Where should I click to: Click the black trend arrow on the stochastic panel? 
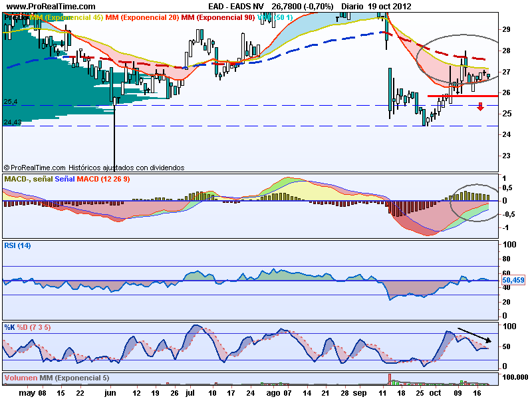click(475, 336)
